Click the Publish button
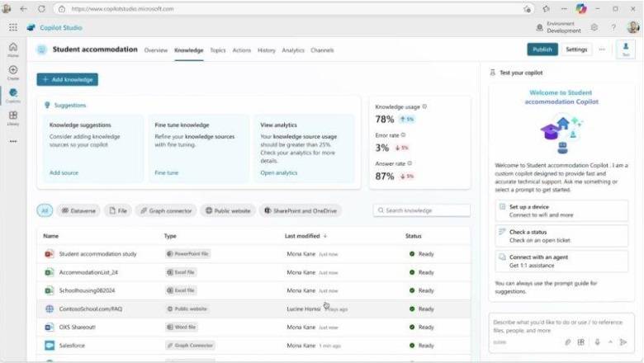The height and width of the screenshot is (363, 644). [x=542, y=49]
